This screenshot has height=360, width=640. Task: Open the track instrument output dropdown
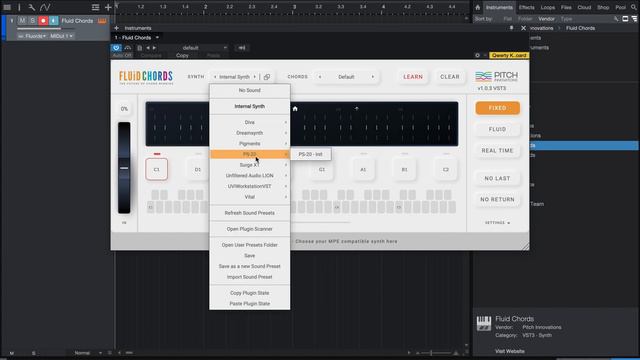coord(32,36)
